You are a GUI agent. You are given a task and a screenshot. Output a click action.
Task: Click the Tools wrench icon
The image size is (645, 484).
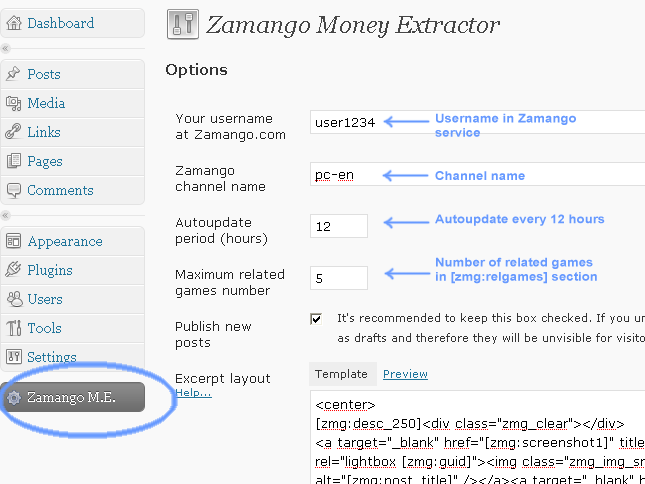click(14, 328)
